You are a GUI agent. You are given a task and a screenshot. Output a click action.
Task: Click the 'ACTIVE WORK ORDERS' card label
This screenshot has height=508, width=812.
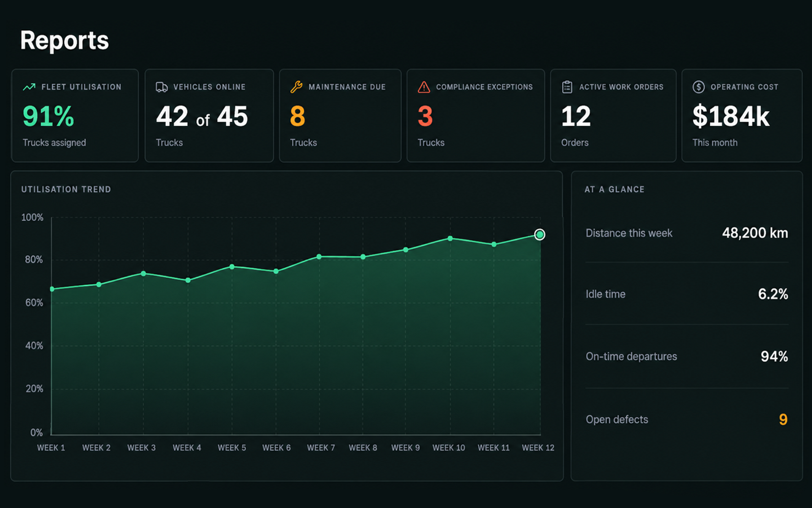pyautogui.click(x=621, y=87)
